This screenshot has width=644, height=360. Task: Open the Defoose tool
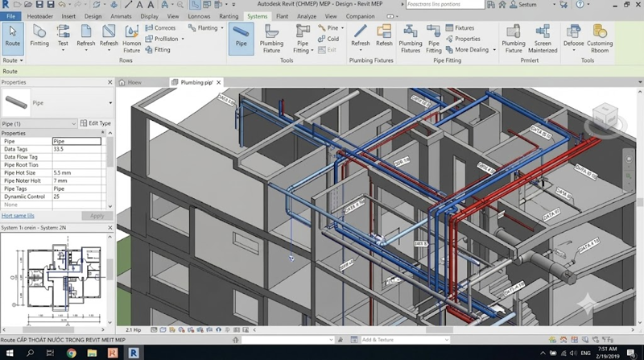pos(573,37)
